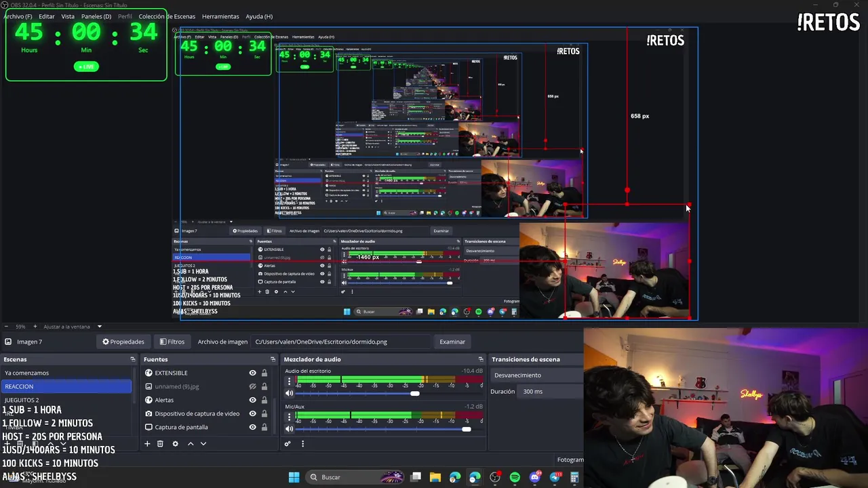Hide the Alertas source
This screenshot has width=868, height=488.
252,400
